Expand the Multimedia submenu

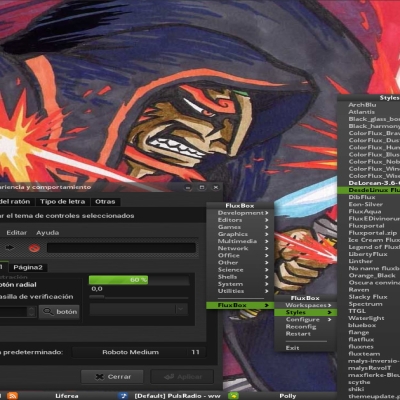pos(240,241)
